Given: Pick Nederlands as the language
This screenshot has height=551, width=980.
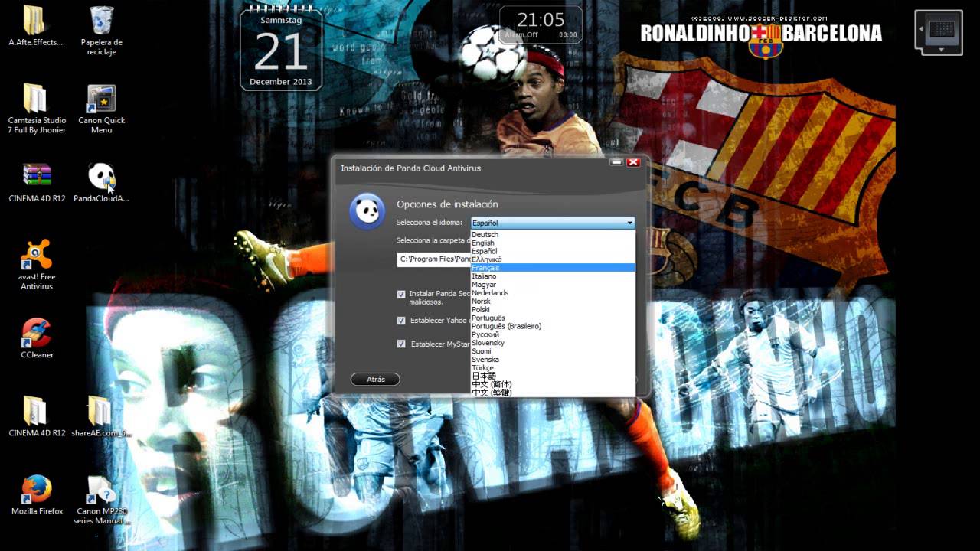Looking at the screenshot, I should point(553,293).
